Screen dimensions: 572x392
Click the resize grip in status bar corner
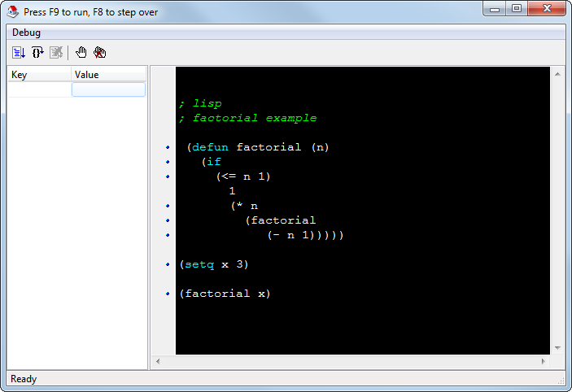(561, 380)
